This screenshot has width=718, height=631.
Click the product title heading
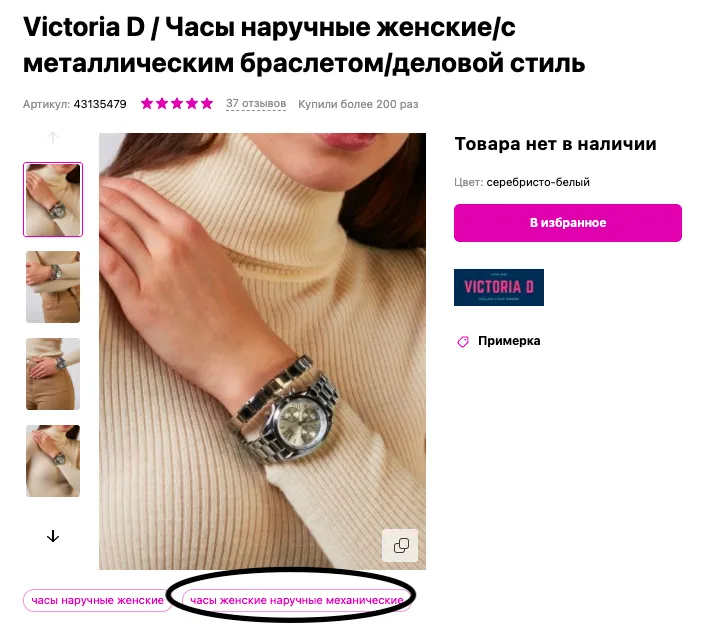coord(304,45)
